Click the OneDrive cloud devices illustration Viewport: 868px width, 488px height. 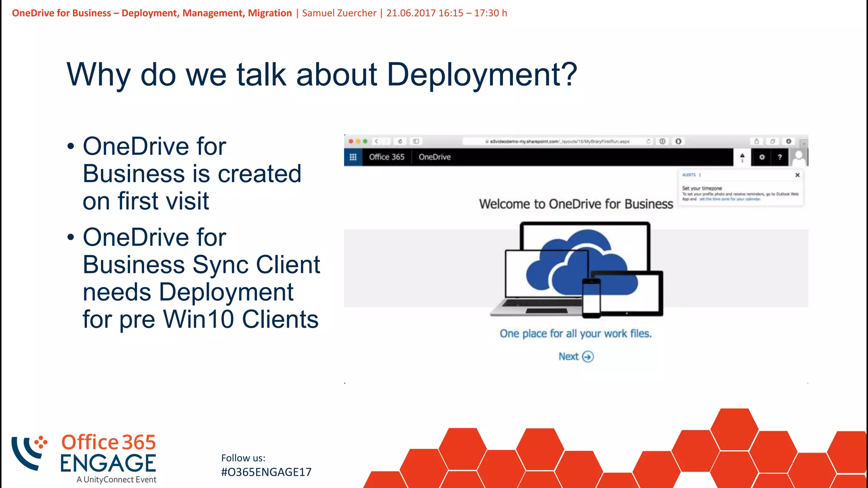tap(576, 270)
